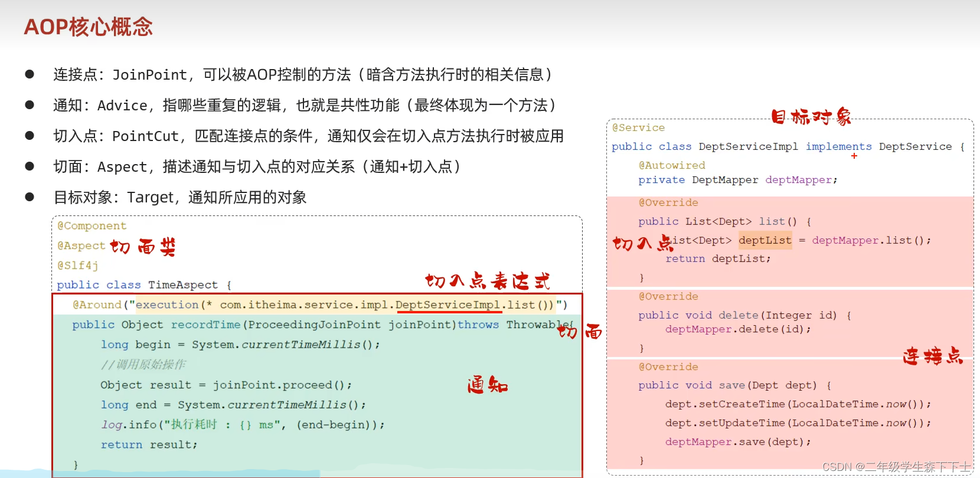980x478 pixels.
Task: Click "deptMapper.delete(id);"
Action: (738, 330)
